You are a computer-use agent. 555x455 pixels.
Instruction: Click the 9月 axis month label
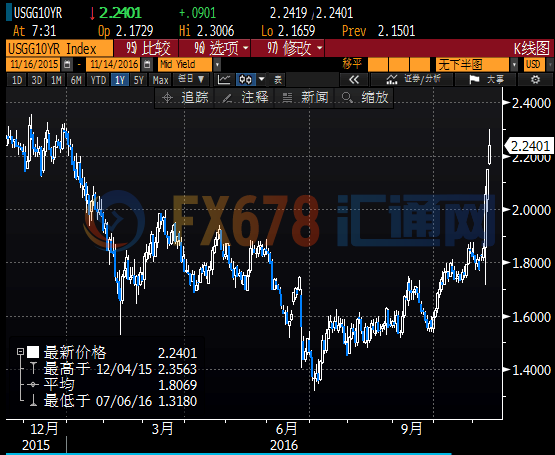411,429
